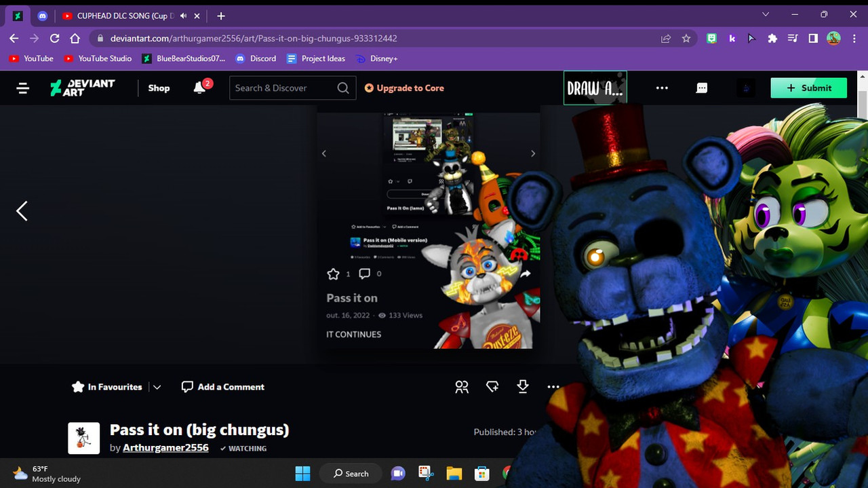This screenshot has height=488, width=868.
Task: Open a new browser tab
Action: pyautogui.click(x=221, y=16)
